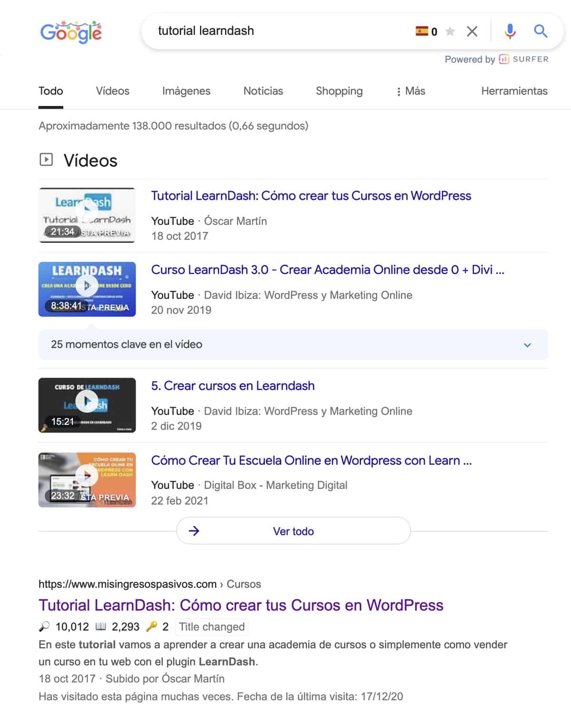
Task: Click the arrow icon beside Ver todo
Action: tap(194, 531)
